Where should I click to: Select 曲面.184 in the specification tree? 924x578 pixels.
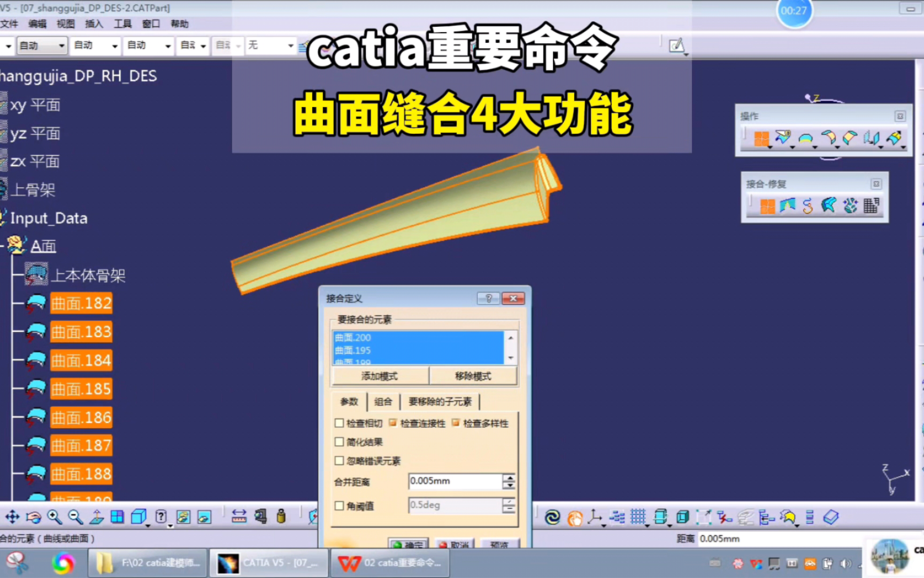(x=81, y=360)
